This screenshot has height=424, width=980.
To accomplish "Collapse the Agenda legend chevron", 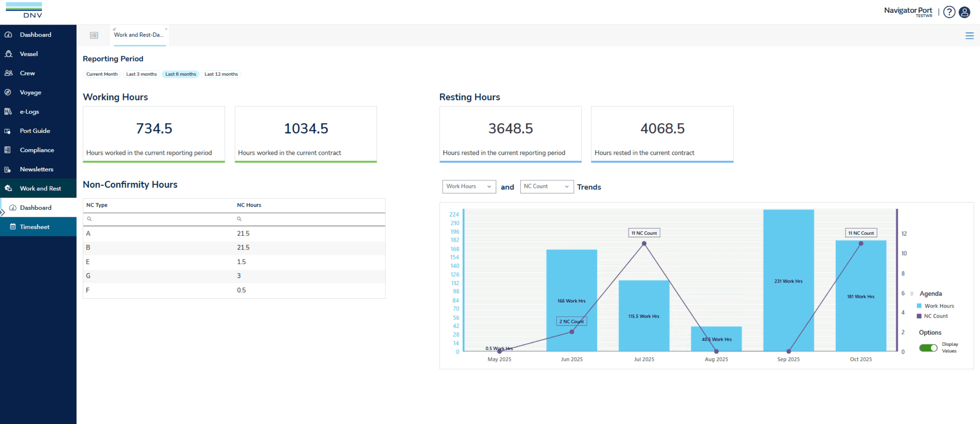I will [912, 294].
